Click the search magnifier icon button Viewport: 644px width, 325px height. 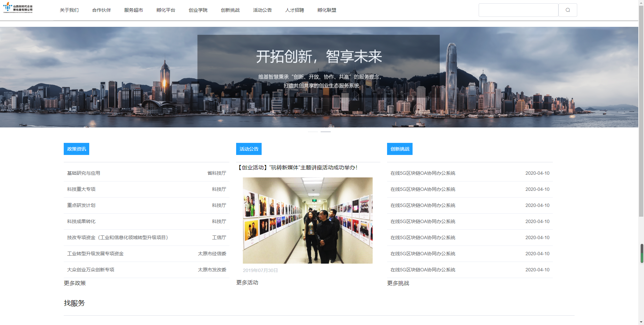point(568,10)
